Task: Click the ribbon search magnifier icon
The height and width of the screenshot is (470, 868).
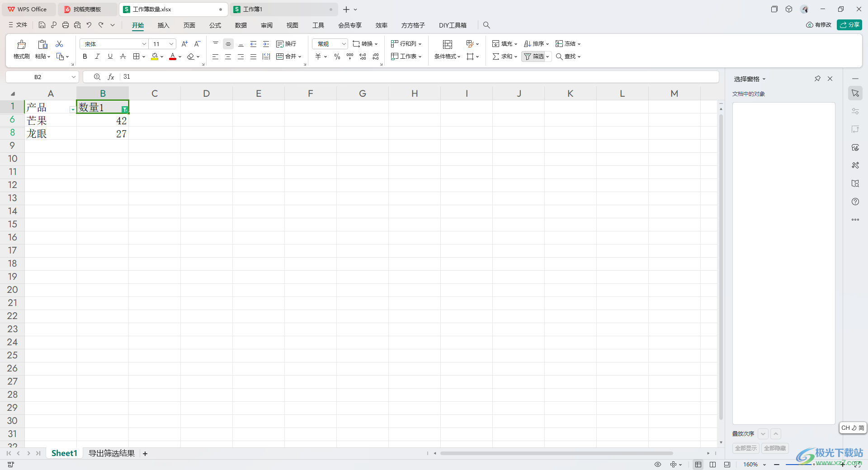Action: 486,25
